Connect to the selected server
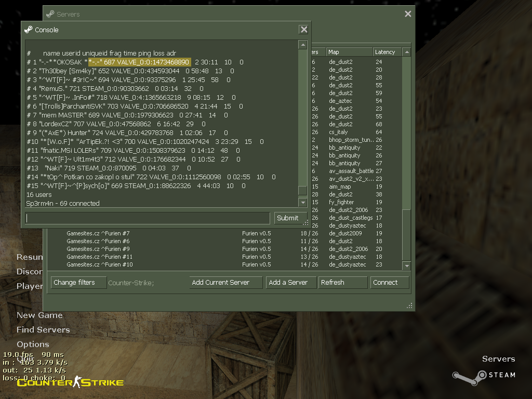Viewport: 532px width, 399px height. click(x=390, y=283)
